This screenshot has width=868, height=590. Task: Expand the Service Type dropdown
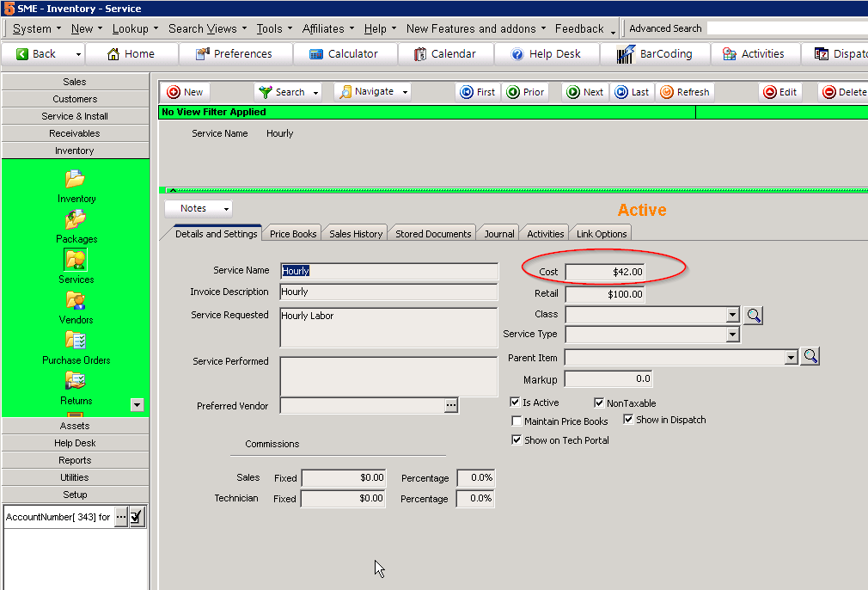pos(732,335)
